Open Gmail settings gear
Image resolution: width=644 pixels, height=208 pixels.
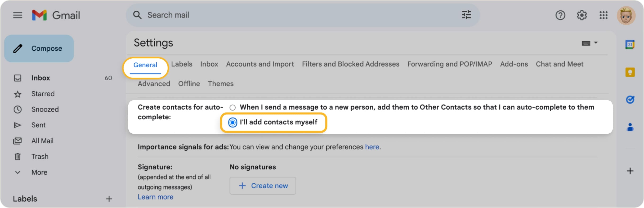point(582,15)
